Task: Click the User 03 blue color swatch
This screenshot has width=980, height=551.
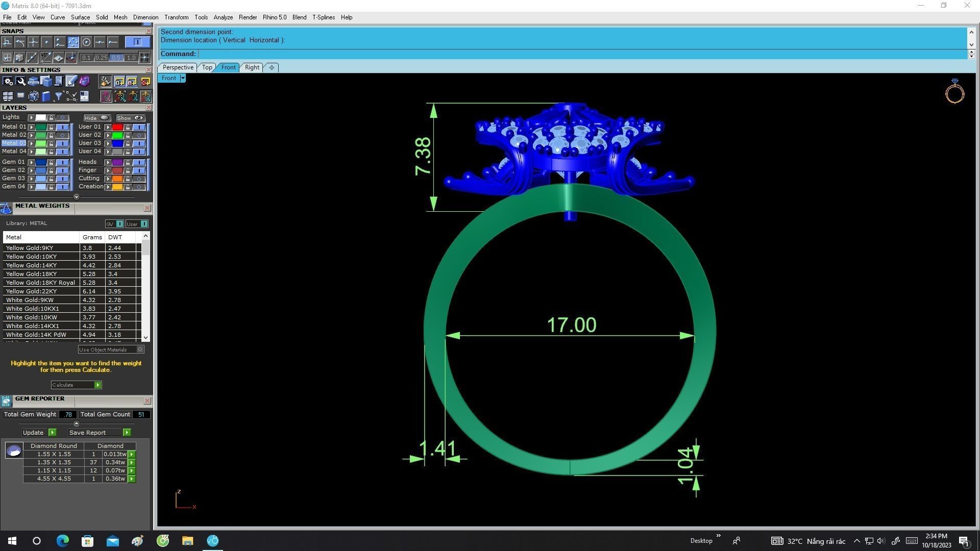Action: coord(117,144)
